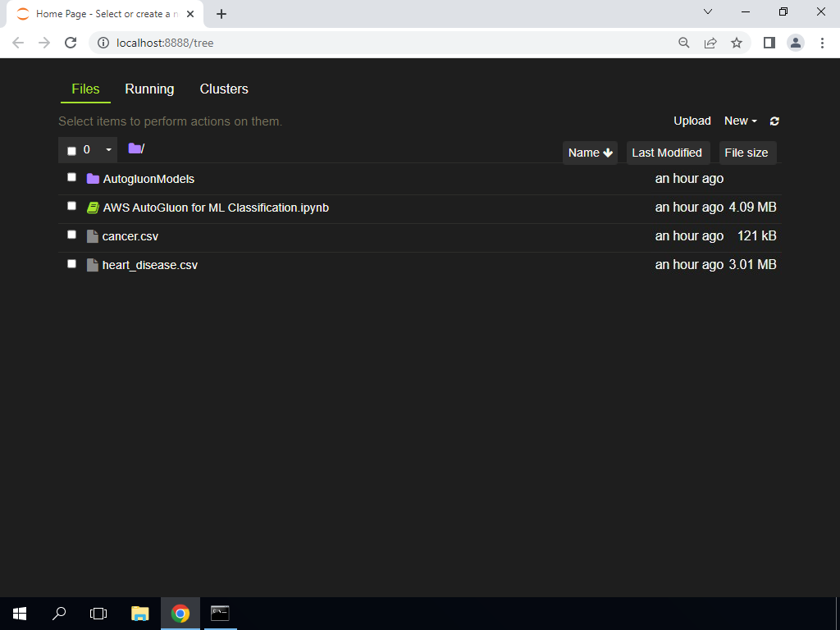Click the Show desktop strip on taskbar
This screenshot has width=840, height=630.
[x=838, y=614]
